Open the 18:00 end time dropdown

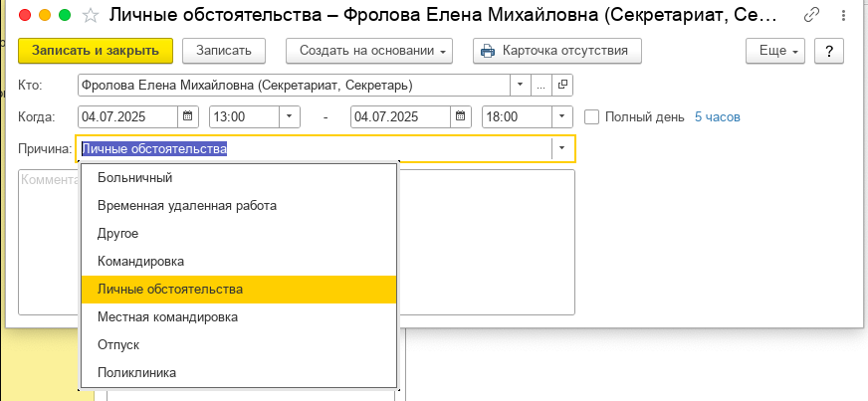pyautogui.click(x=562, y=116)
